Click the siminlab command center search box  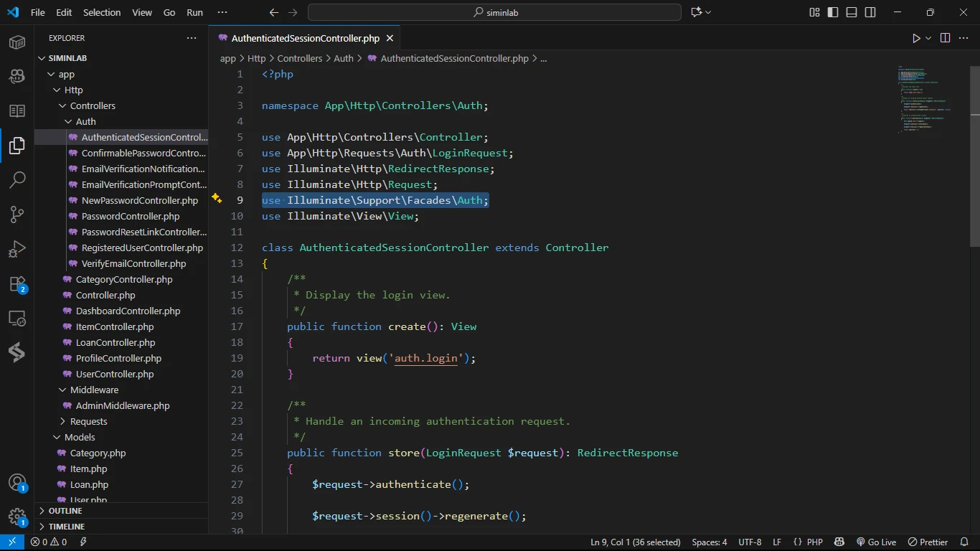click(494, 12)
